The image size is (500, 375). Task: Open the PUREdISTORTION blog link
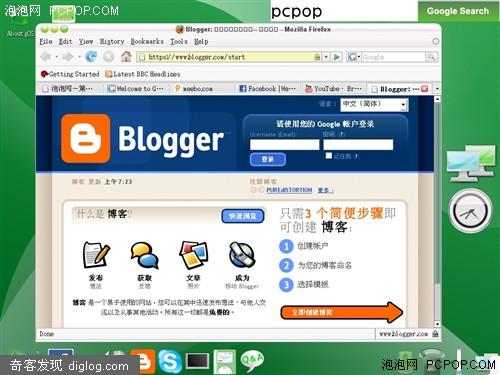289,190
